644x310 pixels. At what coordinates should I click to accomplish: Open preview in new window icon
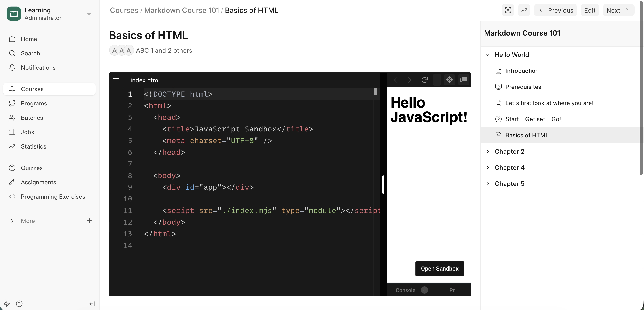pos(463,80)
